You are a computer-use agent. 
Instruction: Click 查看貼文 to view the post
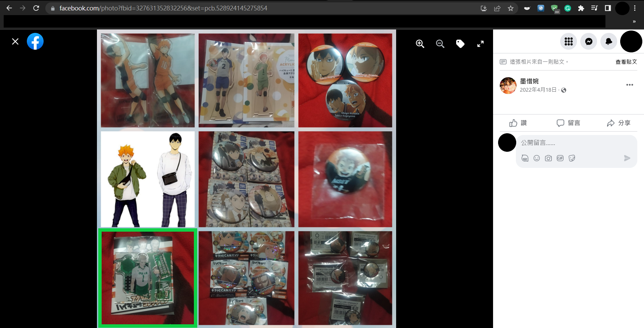(x=626, y=62)
